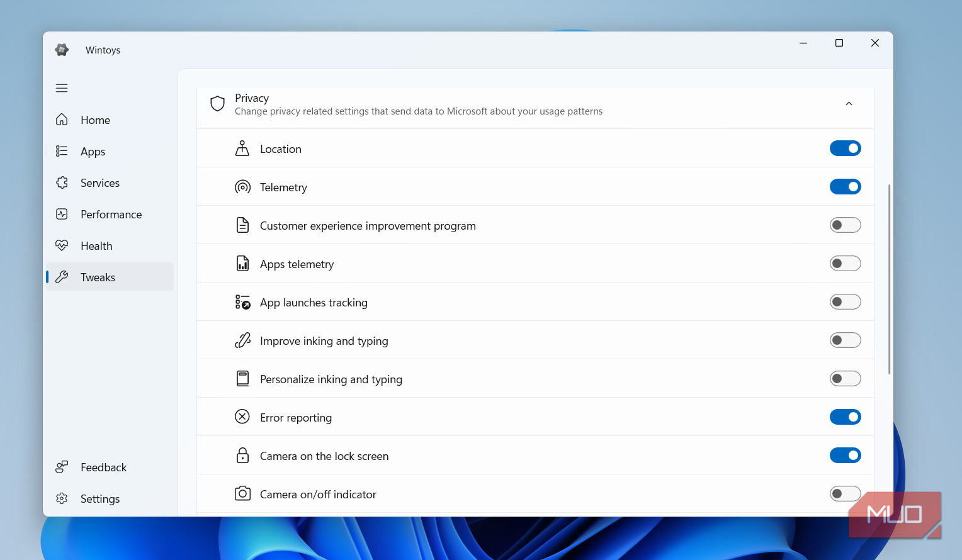Turn off the Location toggle
Image resolution: width=962 pixels, height=560 pixels.
(x=845, y=148)
